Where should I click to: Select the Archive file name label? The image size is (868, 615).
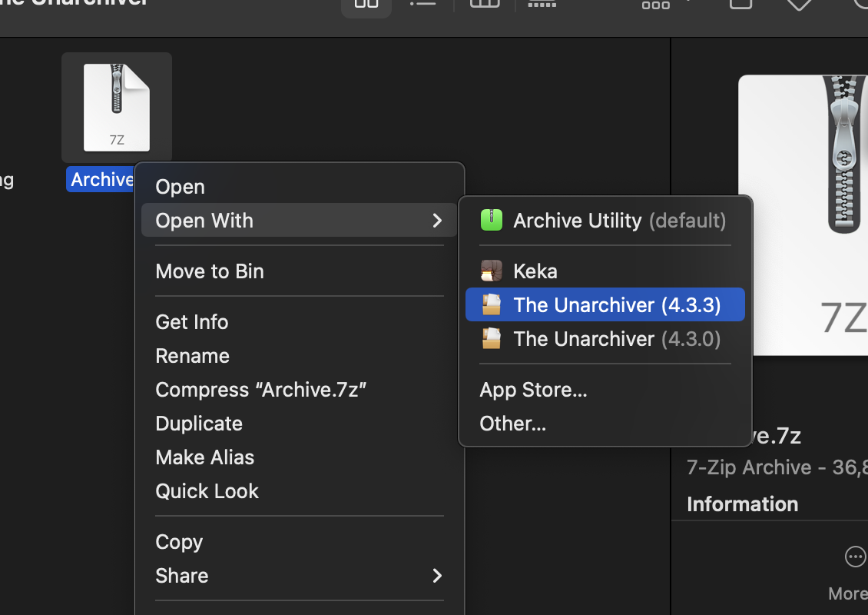click(x=101, y=180)
